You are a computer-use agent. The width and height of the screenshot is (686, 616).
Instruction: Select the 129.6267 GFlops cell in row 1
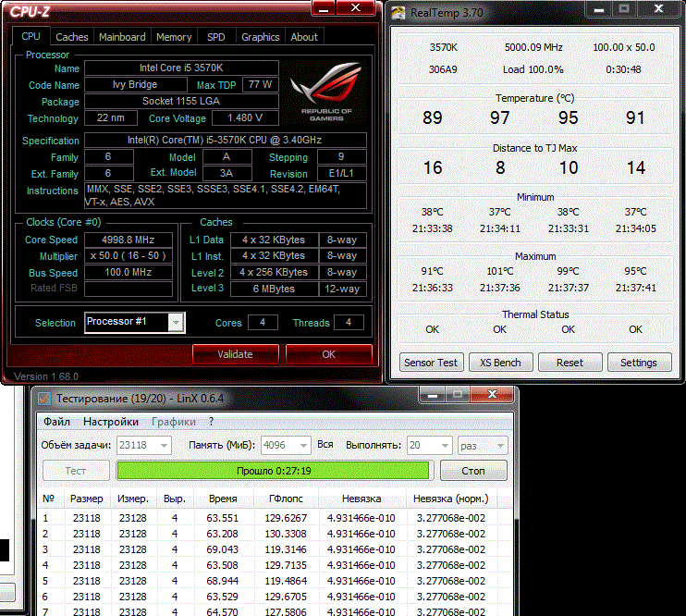[286, 518]
